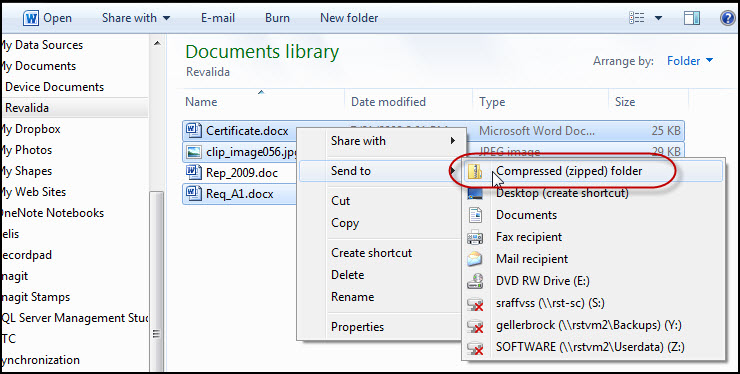
Task: Toggle the preview pane icon
Action: pos(692,18)
